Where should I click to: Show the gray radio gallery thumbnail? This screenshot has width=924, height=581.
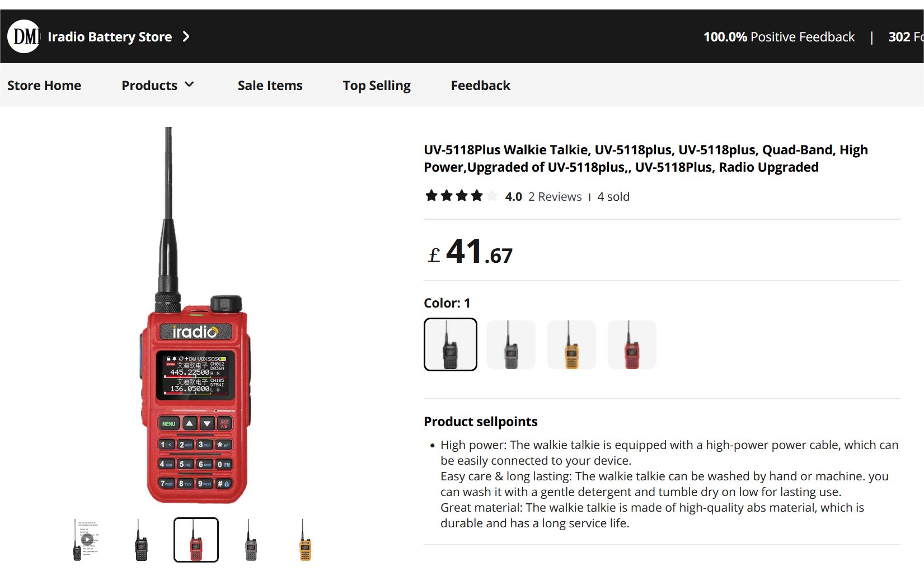pyautogui.click(x=251, y=540)
